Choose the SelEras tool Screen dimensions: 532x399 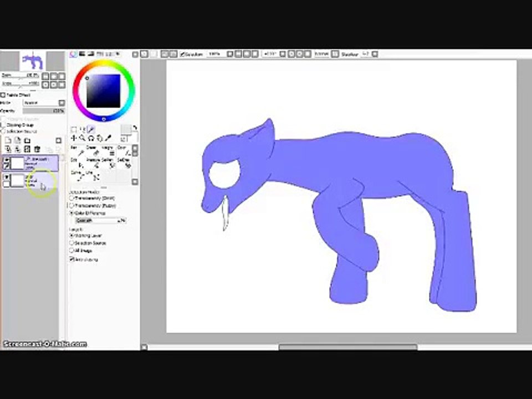click(x=124, y=163)
